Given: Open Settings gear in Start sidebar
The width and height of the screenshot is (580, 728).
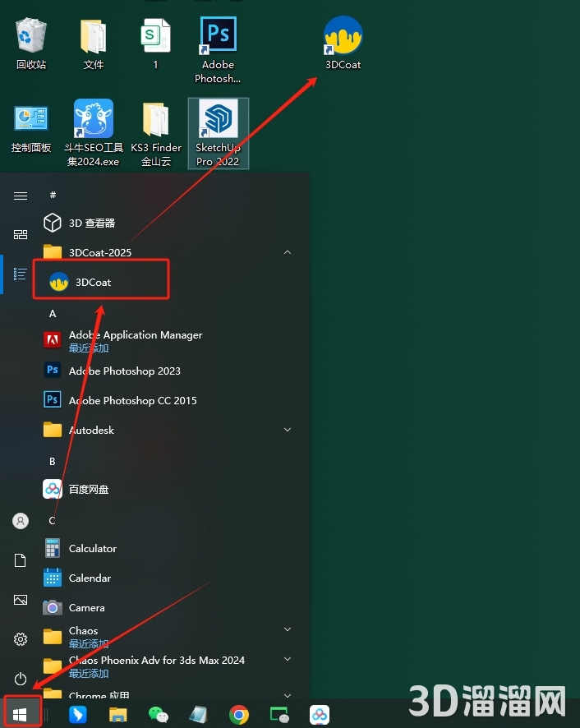Looking at the screenshot, I should click(x=21, y=639).
